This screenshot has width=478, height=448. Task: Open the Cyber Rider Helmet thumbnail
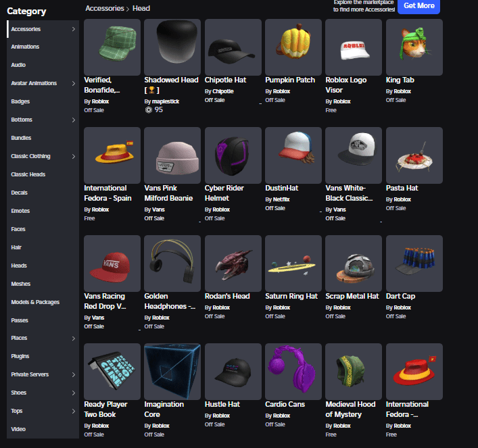(233, 155)
